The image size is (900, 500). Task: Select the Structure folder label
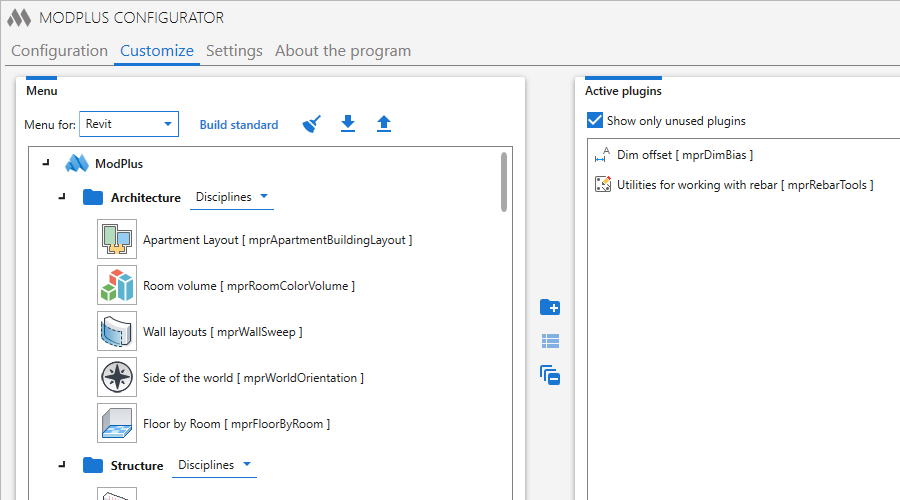(x=137, y=466)
